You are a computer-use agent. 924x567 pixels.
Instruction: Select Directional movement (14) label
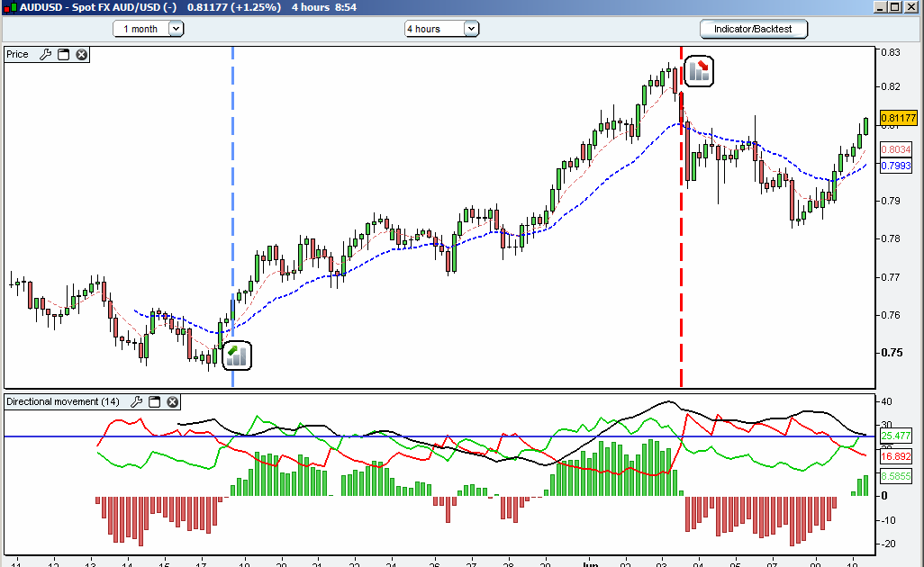coord(63,402)
